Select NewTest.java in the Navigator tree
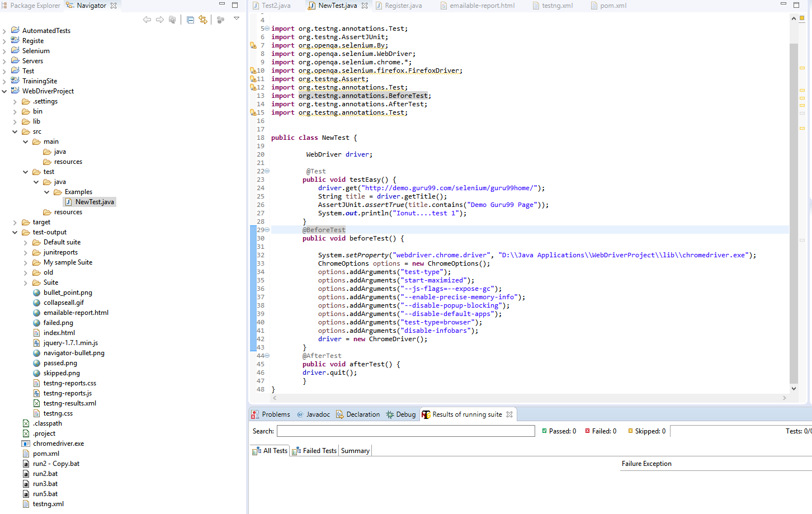Image resolution: width=812 pixels, height=514 pixels. click(x=95, y=202)
